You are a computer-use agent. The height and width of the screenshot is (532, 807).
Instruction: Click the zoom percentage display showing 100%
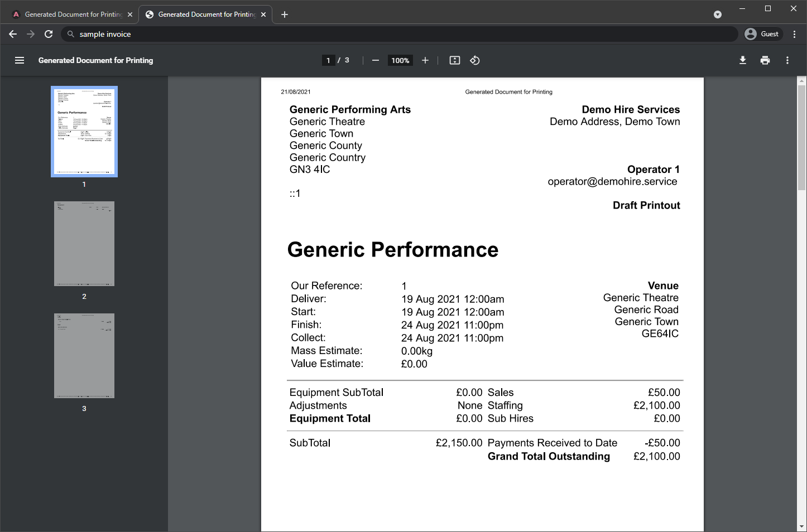pos(400,60)
